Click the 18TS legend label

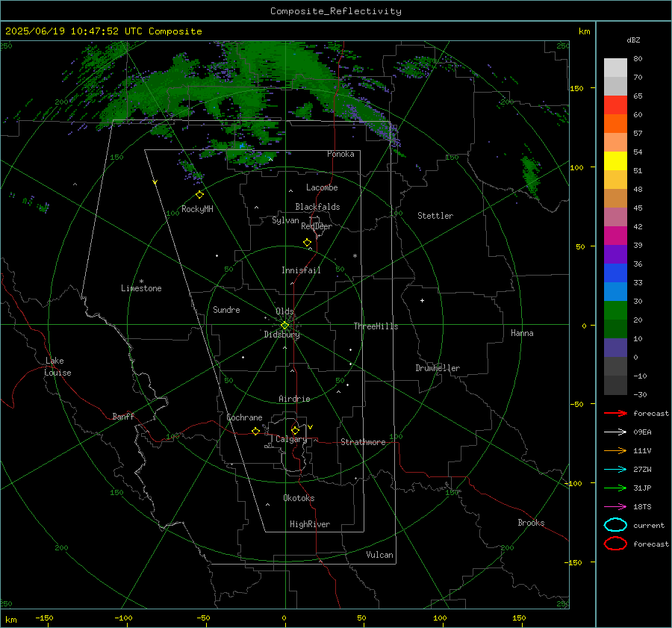click(x=642, y=507)
